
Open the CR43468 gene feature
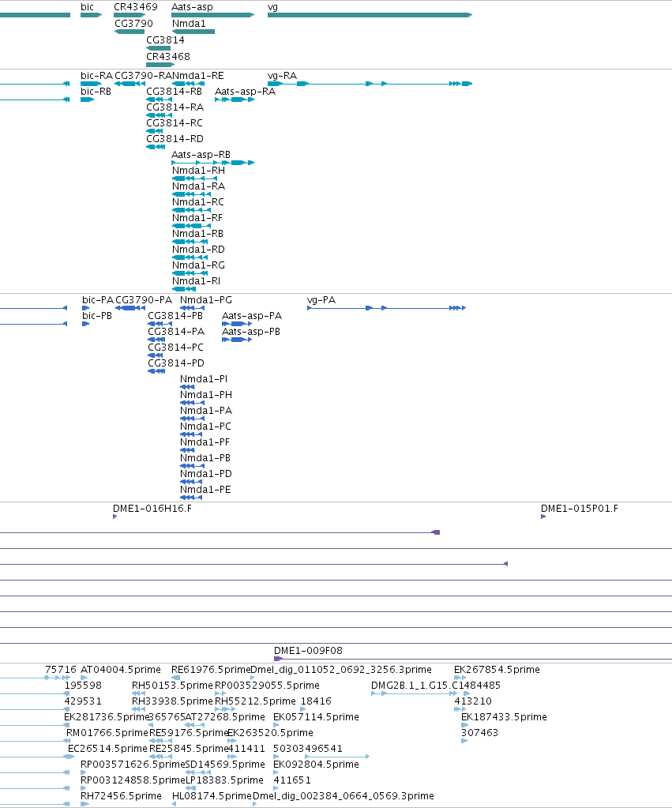(160, 65)
